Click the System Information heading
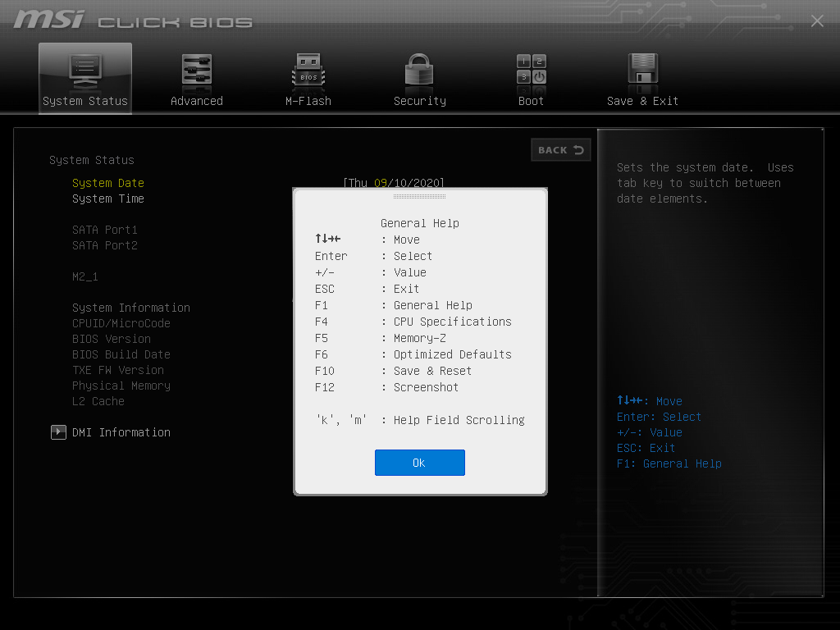Image resolution: width=840 pixels, height=630 pixels. coord(131,308)
